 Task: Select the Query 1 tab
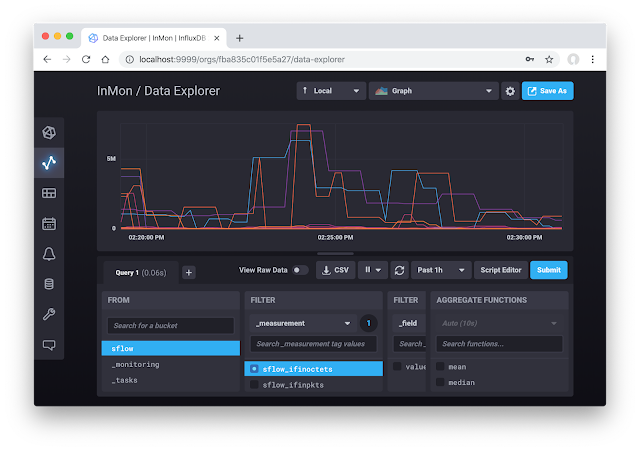pos(140,273)
